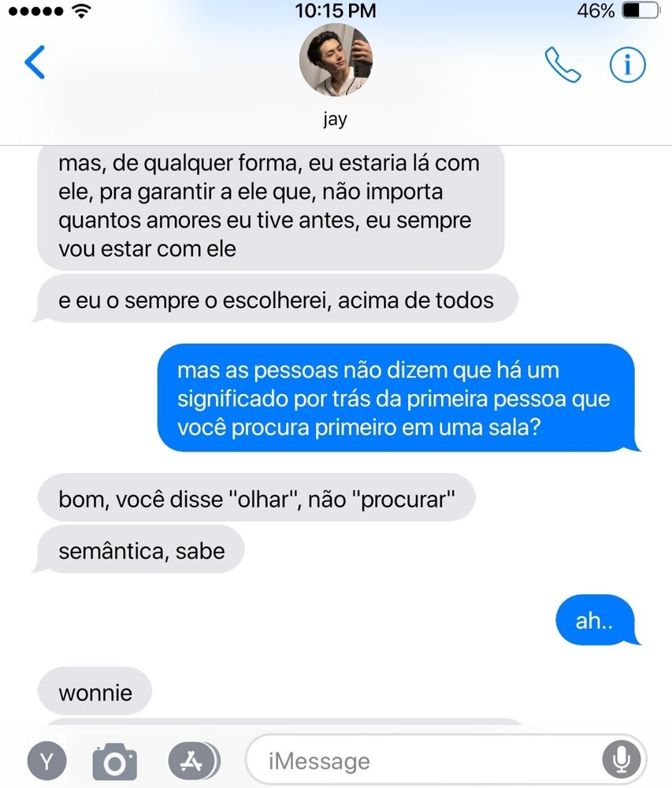Tap the blue back chevron arrow
The image size is (672, 788).
(x=35, y=62)
